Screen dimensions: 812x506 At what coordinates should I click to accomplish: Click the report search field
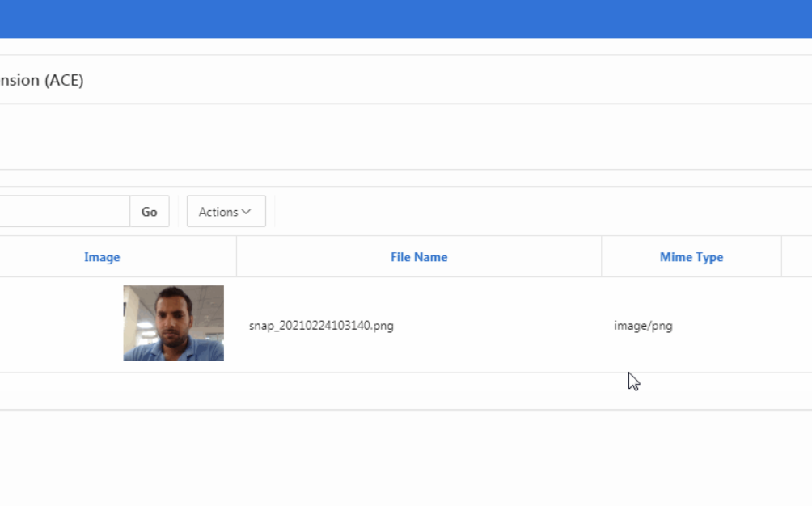pyautogui.click(x=65, y=211)
